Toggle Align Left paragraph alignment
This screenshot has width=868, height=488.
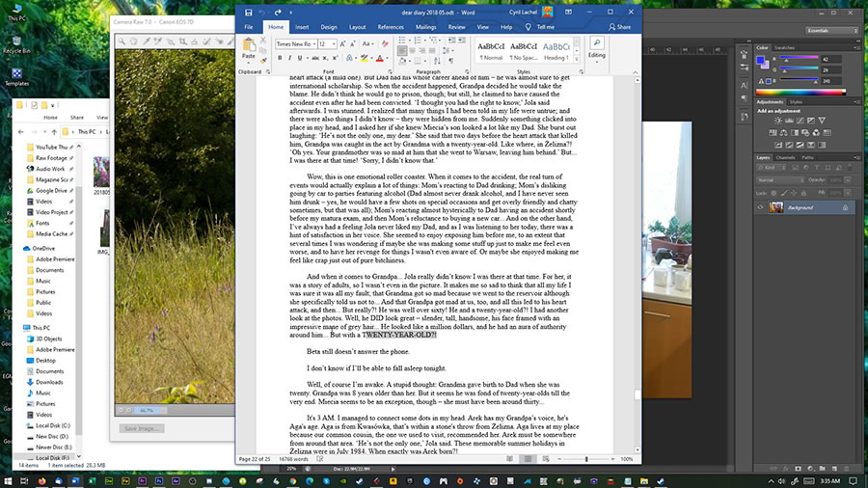point(402,51)
